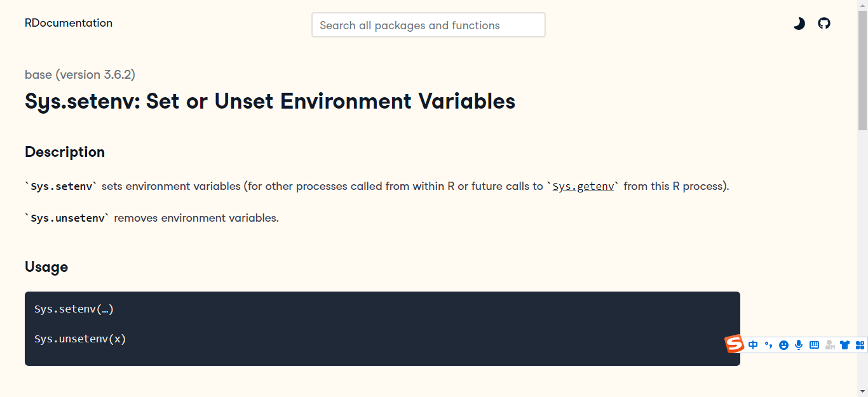Toggle dark mode with the moon icon

click(799, 24)
